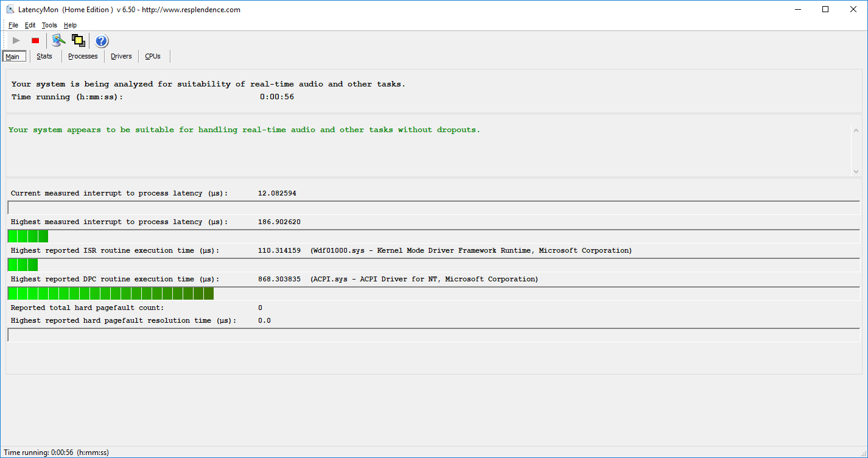Maximize the LatencyMon window
This screenshot has height=458, width=868.
(825, 9)
